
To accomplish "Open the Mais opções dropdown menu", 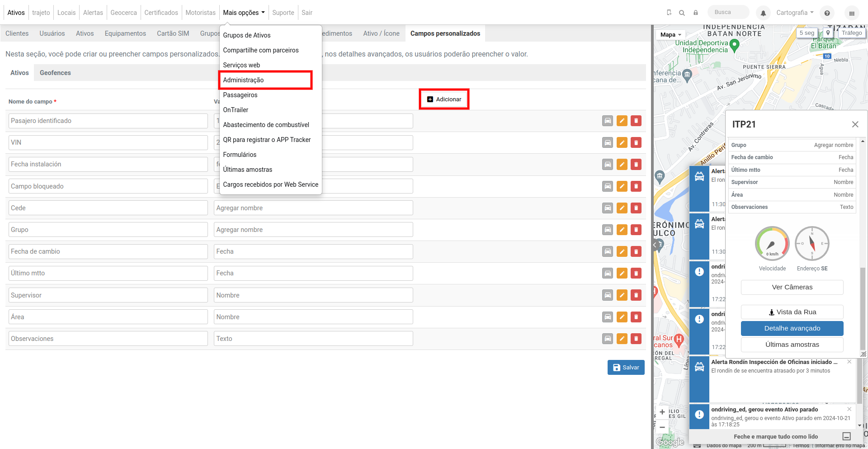I will [x=244, y=13].
